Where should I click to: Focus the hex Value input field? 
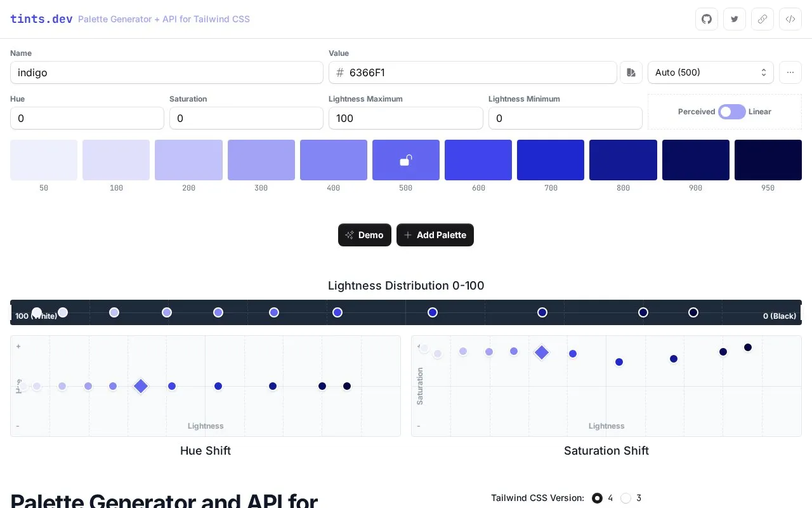pos(473,72)
